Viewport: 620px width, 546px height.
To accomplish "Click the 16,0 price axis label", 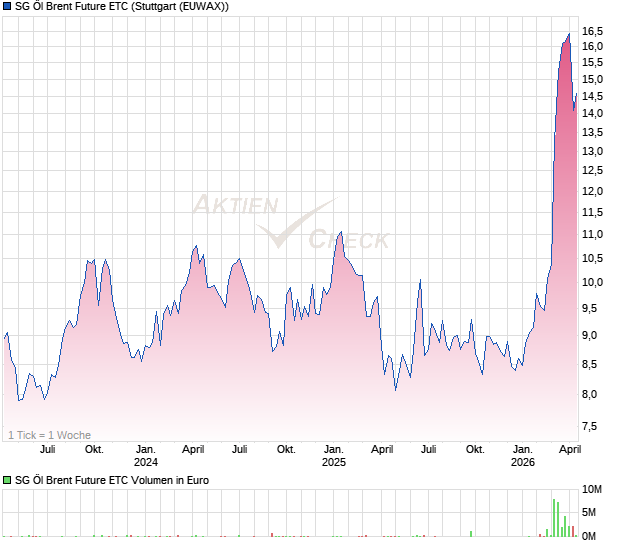I will (x=592, y=47).
